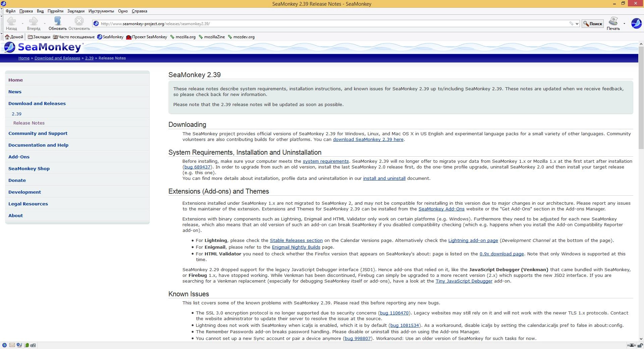Open the Справка menu
Image resolution: width=644 pixels, height=349 pixels.
pyautogui.click(x=140, y=11)
